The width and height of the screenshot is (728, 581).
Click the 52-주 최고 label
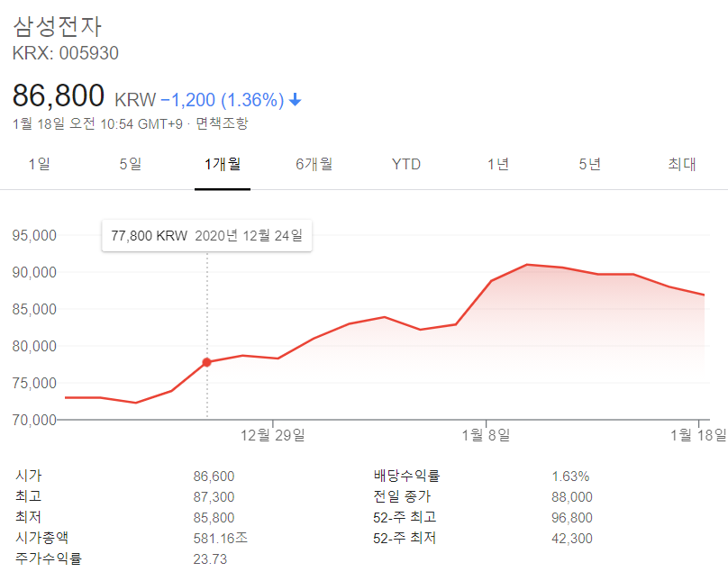click(x=405, y=517)
